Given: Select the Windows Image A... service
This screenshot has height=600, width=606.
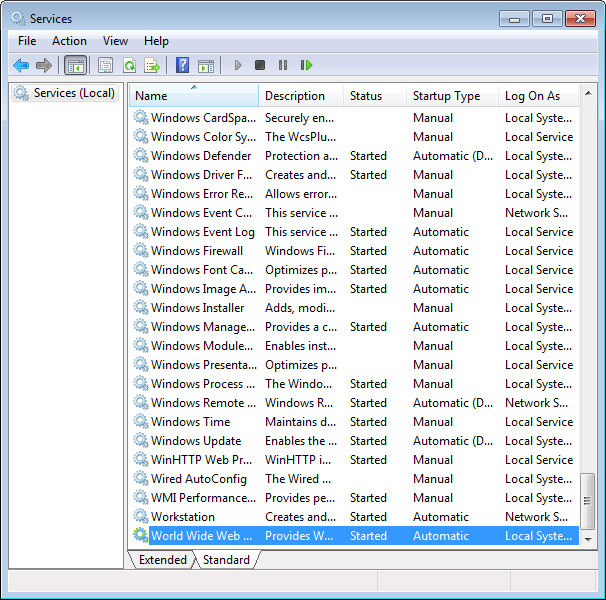Looking at the screenshot, I should click(354, 288).
